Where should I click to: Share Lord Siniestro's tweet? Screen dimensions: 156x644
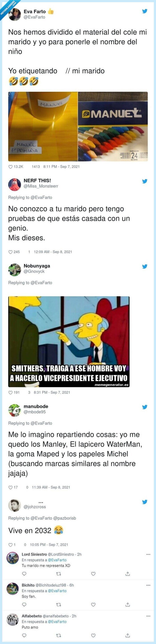tap(128, 574)
